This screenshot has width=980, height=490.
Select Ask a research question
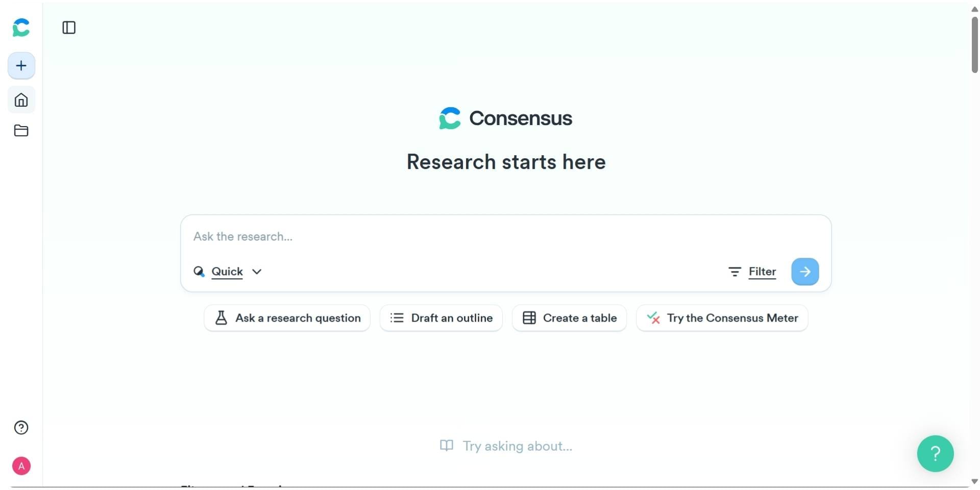[287, 317]
